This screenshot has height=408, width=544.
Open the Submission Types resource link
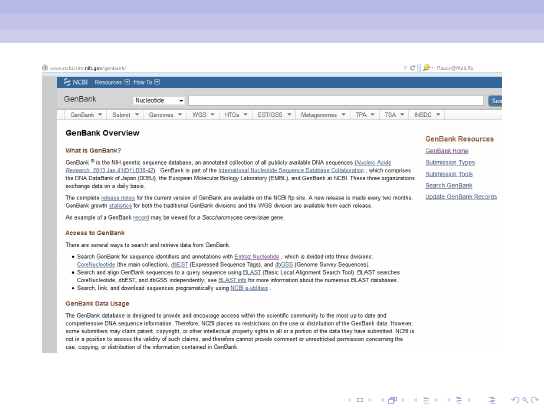(450, 162)
